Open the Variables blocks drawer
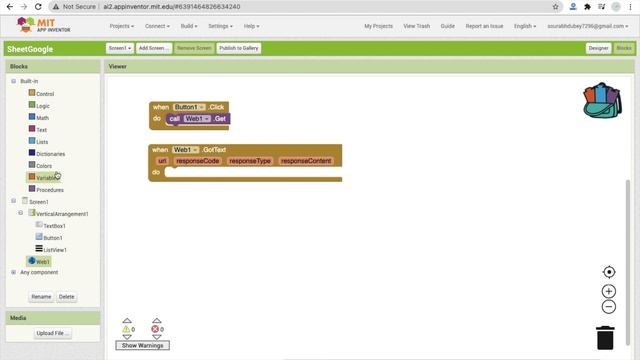The image size is (640, 360). pos(43,178)
